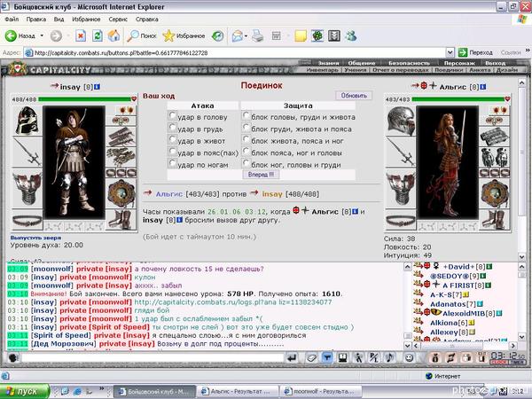Toggle the chat filter funnel icon
Screen dimensions: 532x399
tap(327, 357)
